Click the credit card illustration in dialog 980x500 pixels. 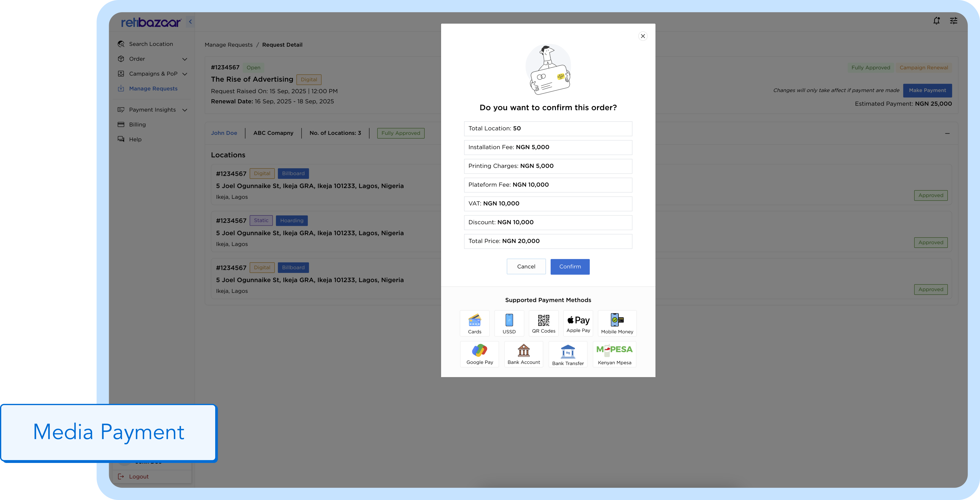click(x=548, y=70)
